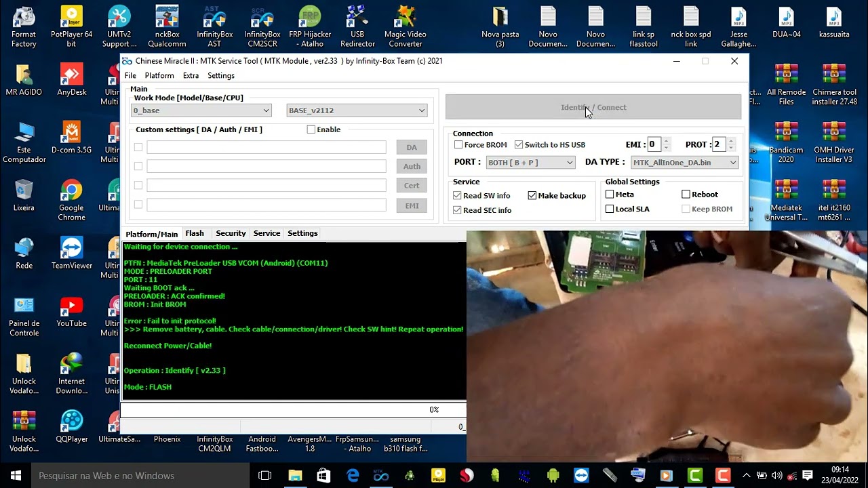
Task: Switch to the Flash tab
Action: point(195,234)
